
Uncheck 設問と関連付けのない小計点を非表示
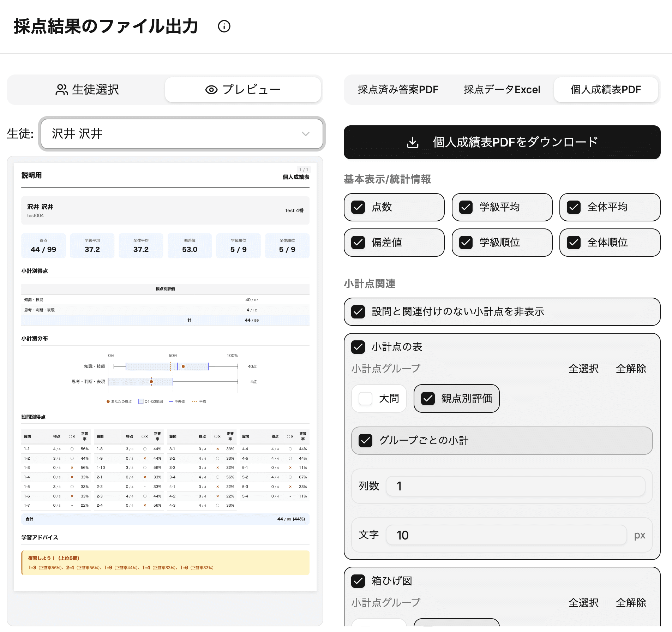358,312
